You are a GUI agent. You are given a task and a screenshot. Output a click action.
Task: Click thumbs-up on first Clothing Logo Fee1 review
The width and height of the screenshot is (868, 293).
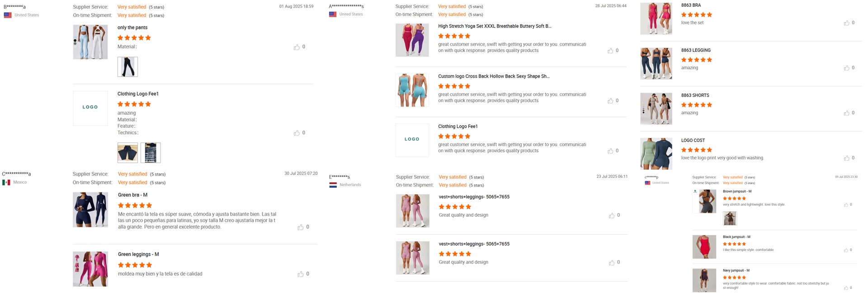coord(297,133)
